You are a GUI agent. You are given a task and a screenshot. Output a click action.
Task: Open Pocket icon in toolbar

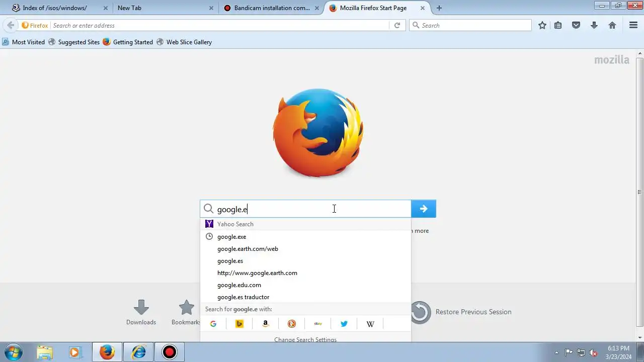(576, 25)
